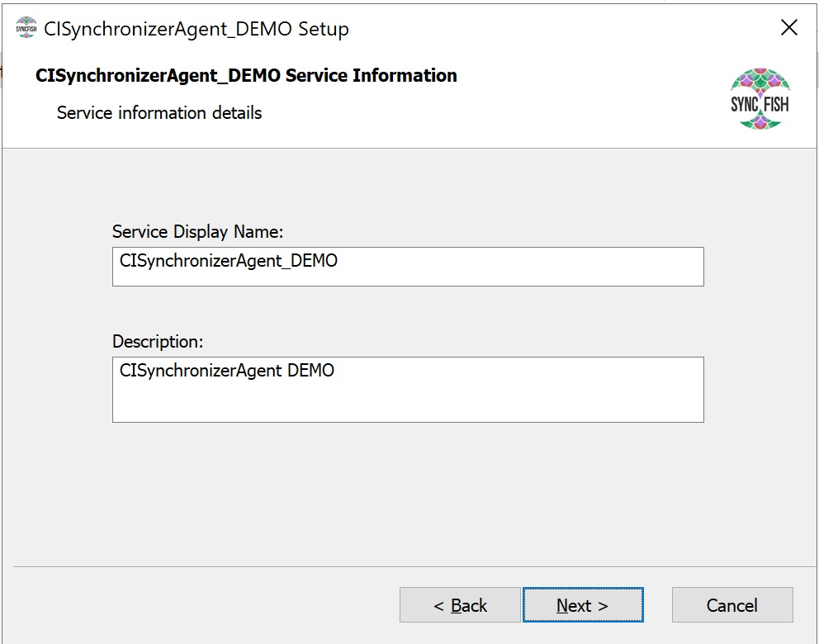This screenshot has height=644, width=819.
Task: Click the SyncFish title bar icon
Action: 26,28
